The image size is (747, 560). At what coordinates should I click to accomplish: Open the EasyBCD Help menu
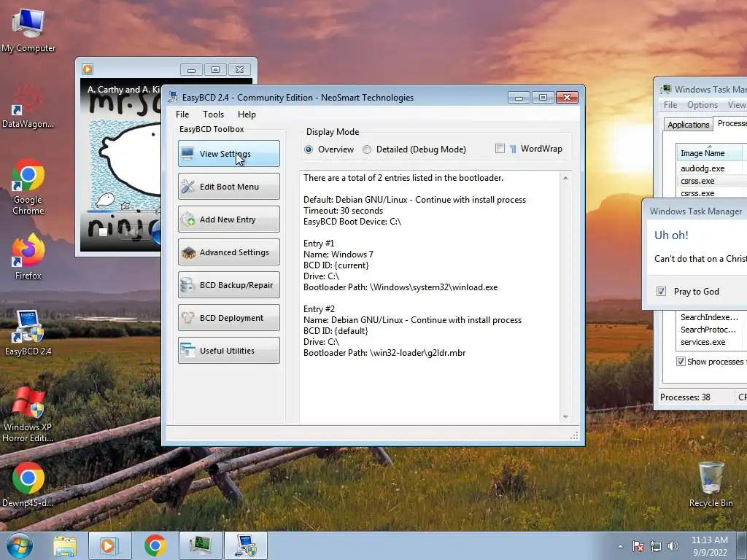247,114
